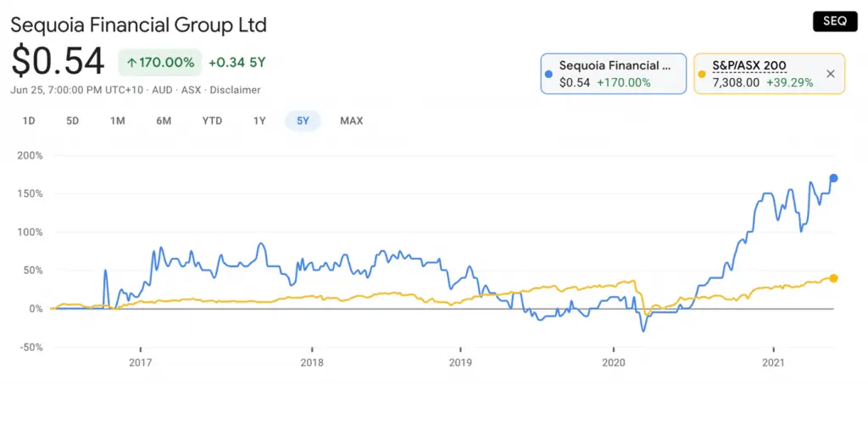Click the 2019 x-axis label
The image size is (868, 436).
(x=460, y=362)
